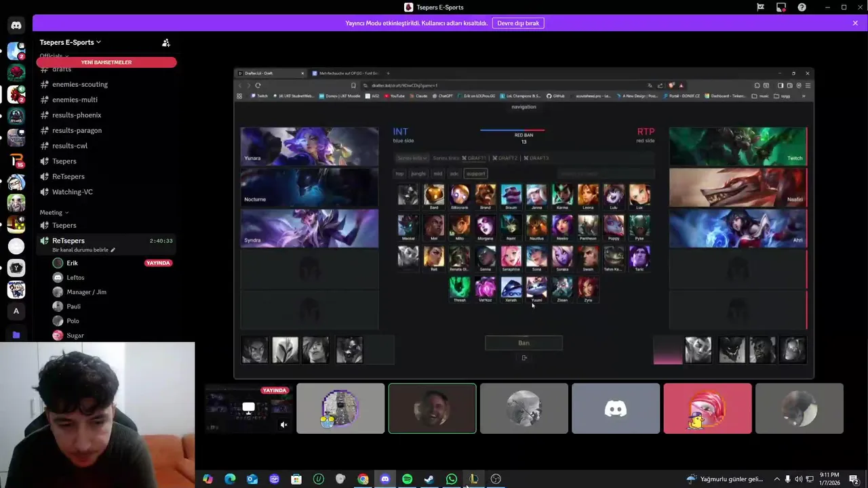Open Copilot from the taskbar

click(208, 479)
